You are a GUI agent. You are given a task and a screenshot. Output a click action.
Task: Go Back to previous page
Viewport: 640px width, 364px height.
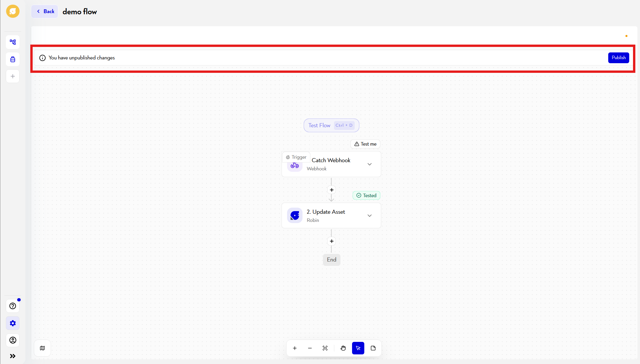pos(45,11)
